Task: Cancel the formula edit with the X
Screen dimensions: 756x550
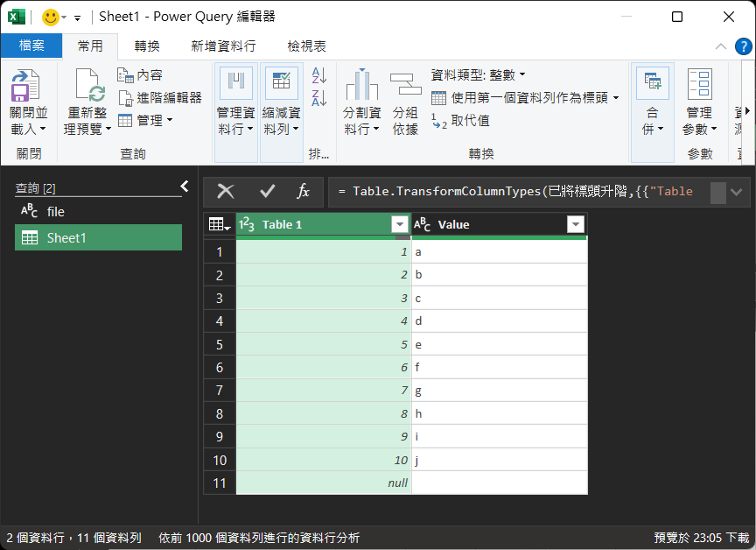Action: click(226, 191)
